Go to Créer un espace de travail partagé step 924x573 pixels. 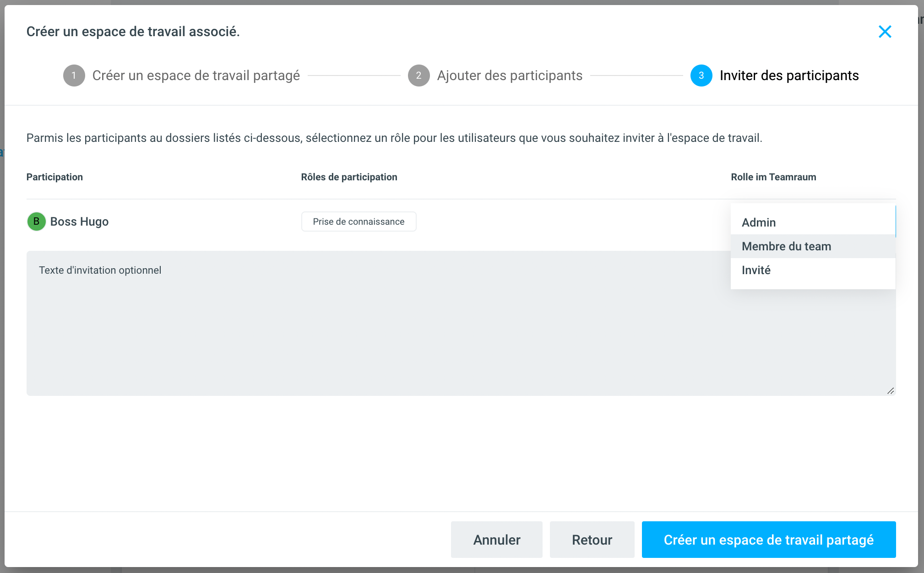(196, 76)
